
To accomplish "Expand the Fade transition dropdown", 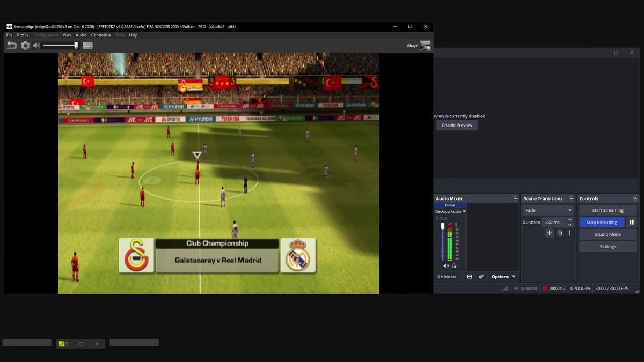I will tap(570, 210).
